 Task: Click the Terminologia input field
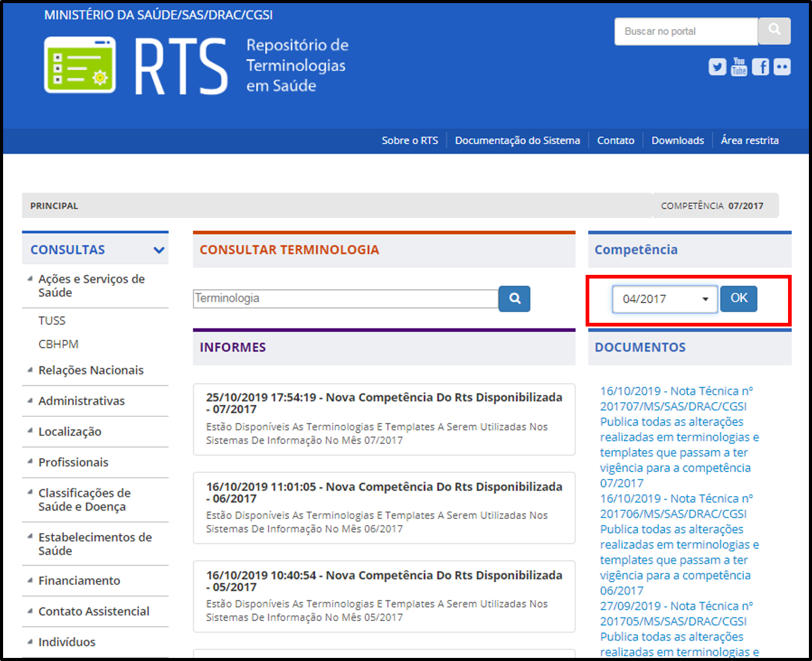[x=345, y=299]
